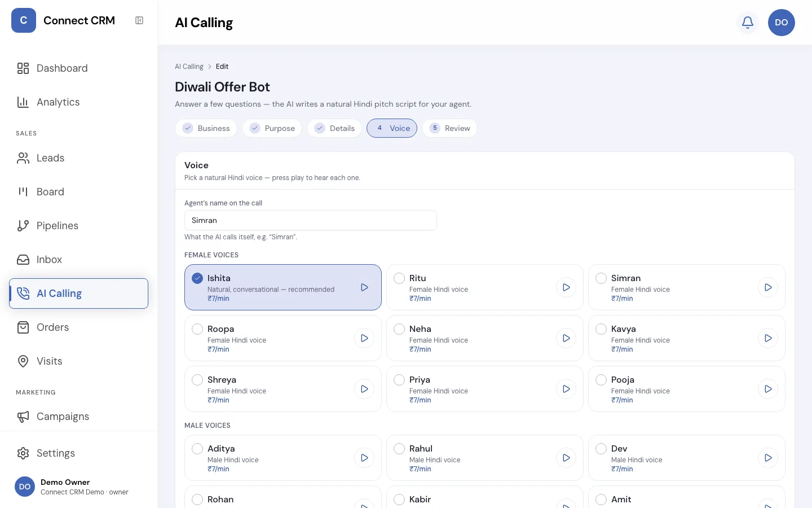The image size is (812, 508).
Task: Play the Pooja voice preview
Action: (x=768, y=389)
